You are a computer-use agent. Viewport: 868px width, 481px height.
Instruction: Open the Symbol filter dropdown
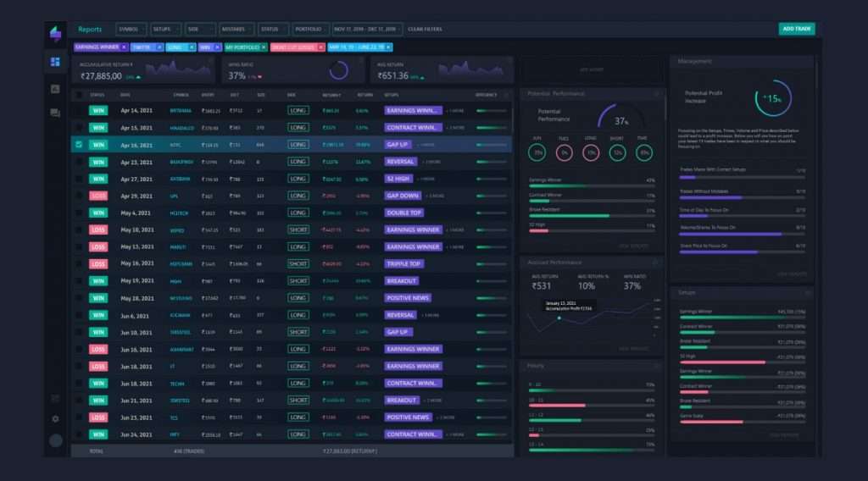(x=131, y=30)
